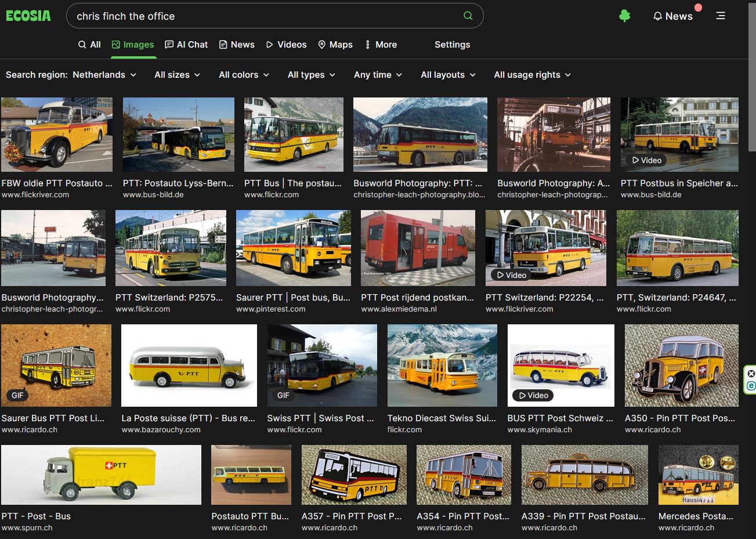Image resolution: width=756 pixels, height=539 pixels.
Task: Open the Tekno Diecast bus thumbnail
Action: coord(442,366)
